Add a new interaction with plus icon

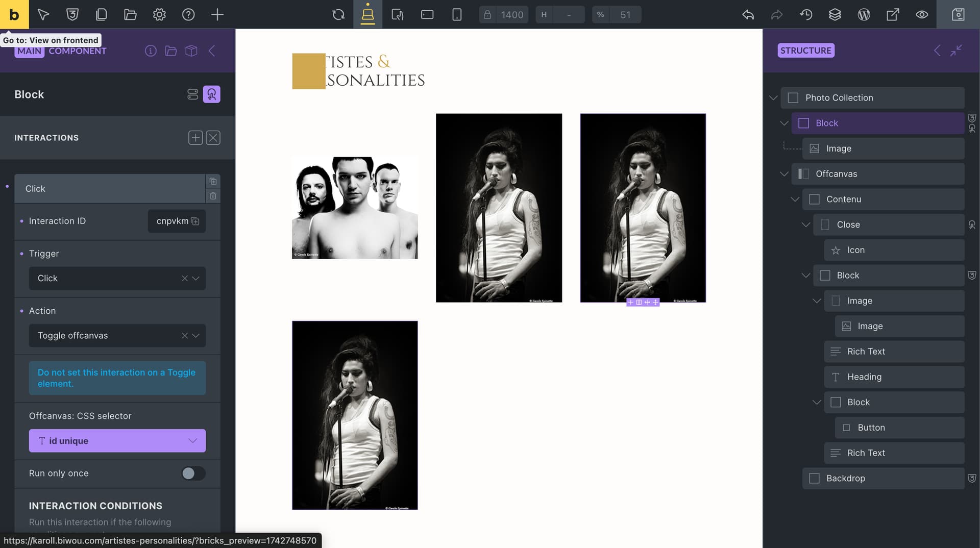pos(195,138)
